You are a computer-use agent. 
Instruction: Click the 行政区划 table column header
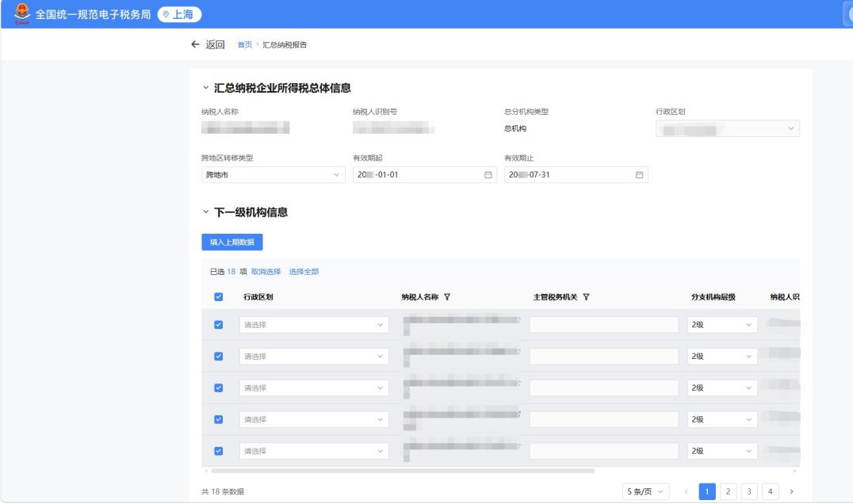click(x=258, y=297)
